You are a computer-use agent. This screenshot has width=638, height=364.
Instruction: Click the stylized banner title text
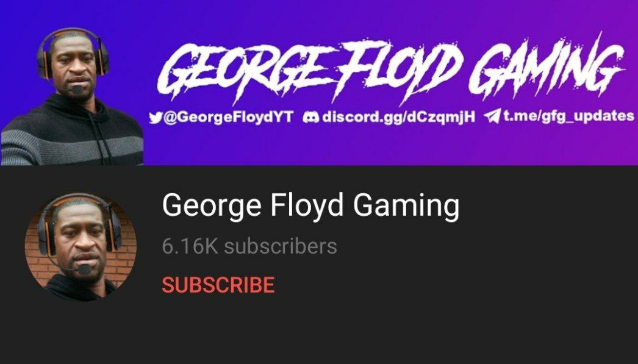tap(390, 69)
